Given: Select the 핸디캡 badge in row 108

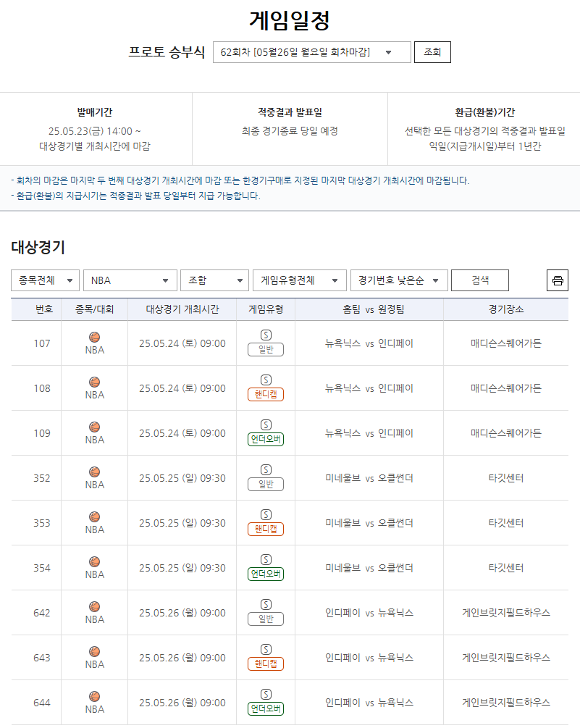Looking at the screenshot, I should [265, 393].
